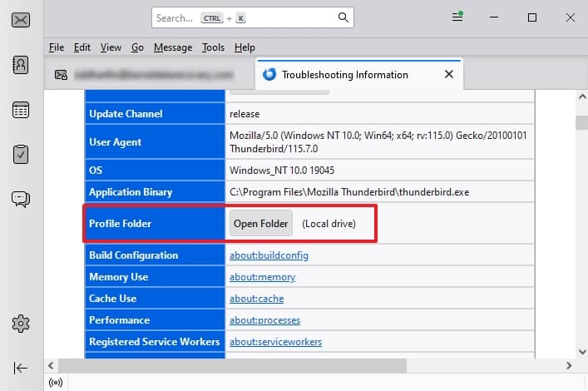Image resolution: width=588 pixels, height=391 pixels.
Task: Open the about:cache link
Action: (x=256, y=299)
